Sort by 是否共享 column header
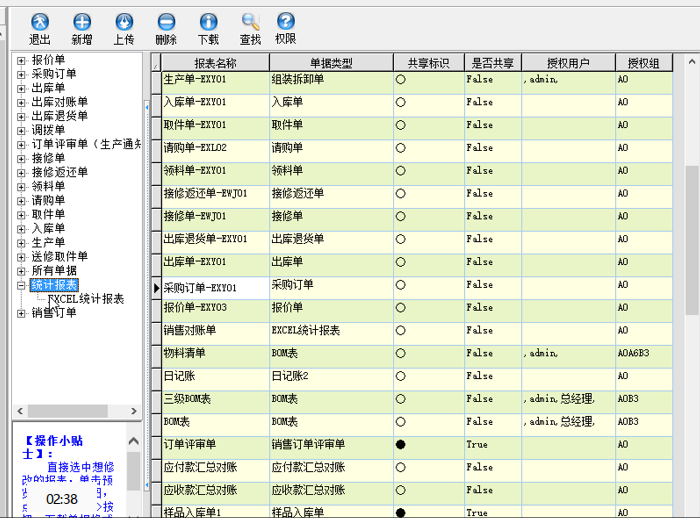The image size is (700, 518). pos(493,63)
